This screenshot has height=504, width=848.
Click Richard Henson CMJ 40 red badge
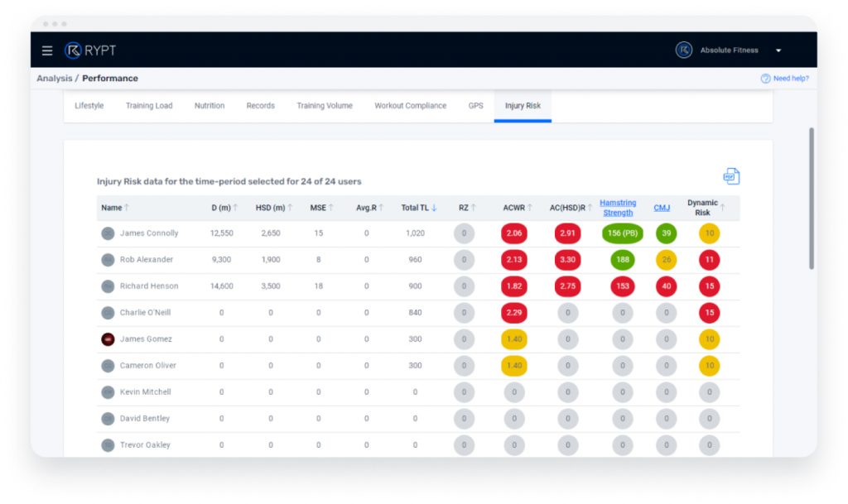[x=667, y=286]
